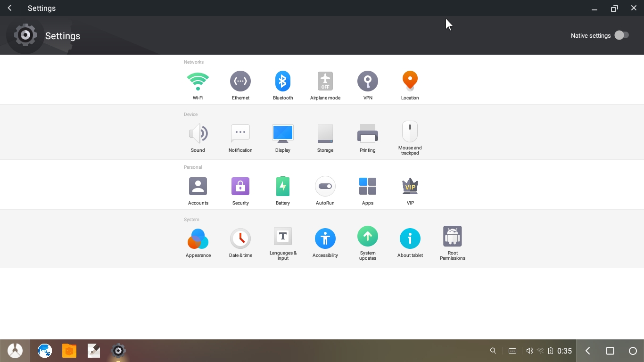The width and height of the screenshot is (644, 362).
Task: Click the search icon in taskbar
Action: [493, 351]
